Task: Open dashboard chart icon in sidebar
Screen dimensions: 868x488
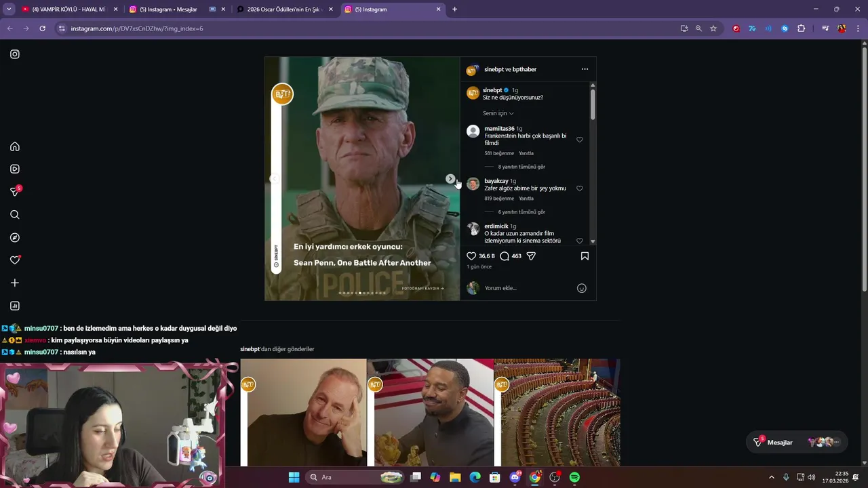Action: (15, 306)
